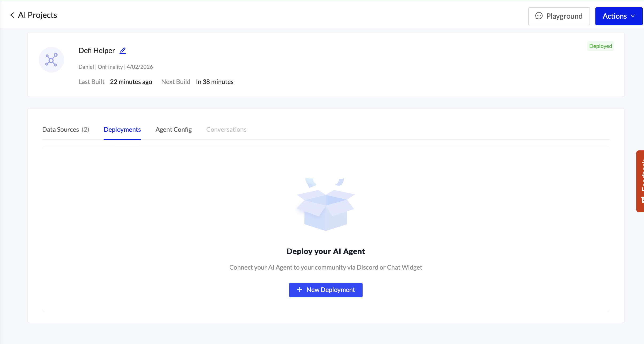This screenshot has height=344, width=644.
Task: Click the back arrow beside AI Projects
Action: [x=12, y=15]
